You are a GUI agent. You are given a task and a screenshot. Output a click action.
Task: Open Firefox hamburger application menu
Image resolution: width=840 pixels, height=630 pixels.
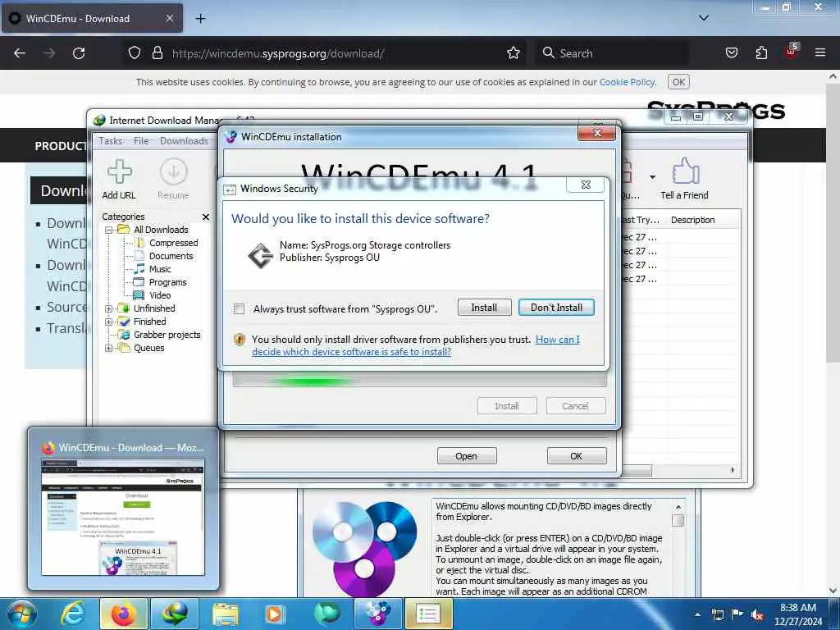point(820,53)
